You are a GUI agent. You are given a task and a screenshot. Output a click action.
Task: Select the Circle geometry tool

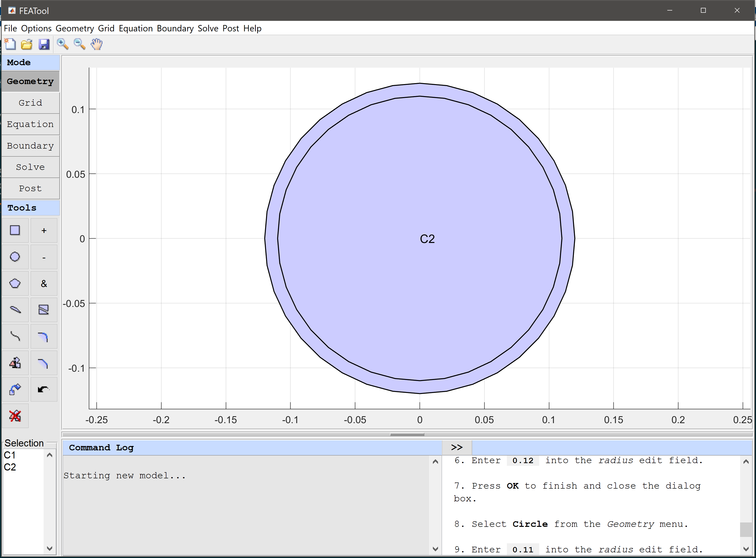point(15,257)
